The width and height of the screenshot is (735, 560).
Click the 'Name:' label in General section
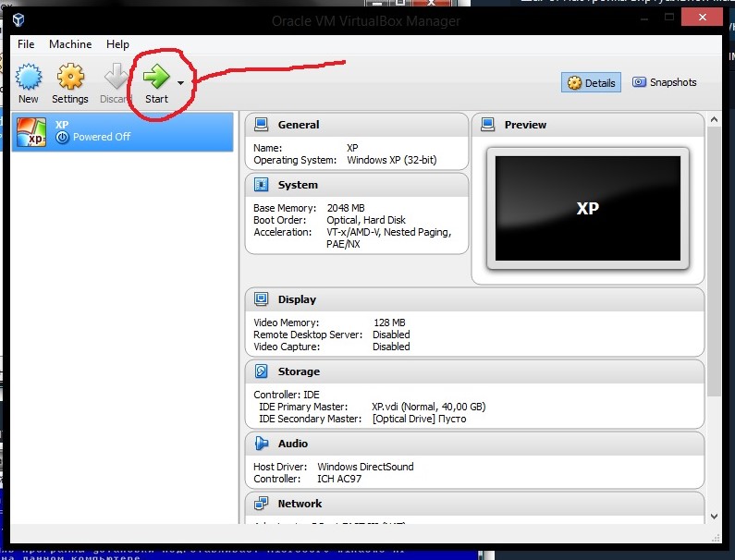click(x=268, y=148)
